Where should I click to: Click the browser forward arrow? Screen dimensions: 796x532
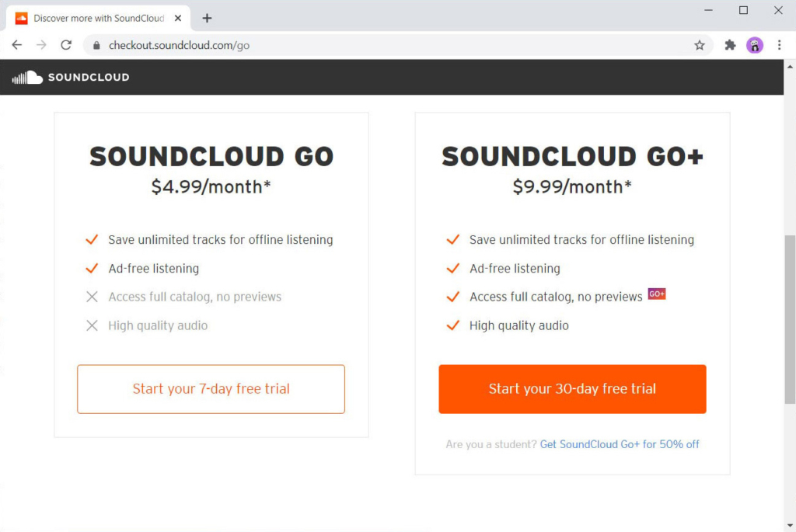pyautogui.click(x=42, y=45)
